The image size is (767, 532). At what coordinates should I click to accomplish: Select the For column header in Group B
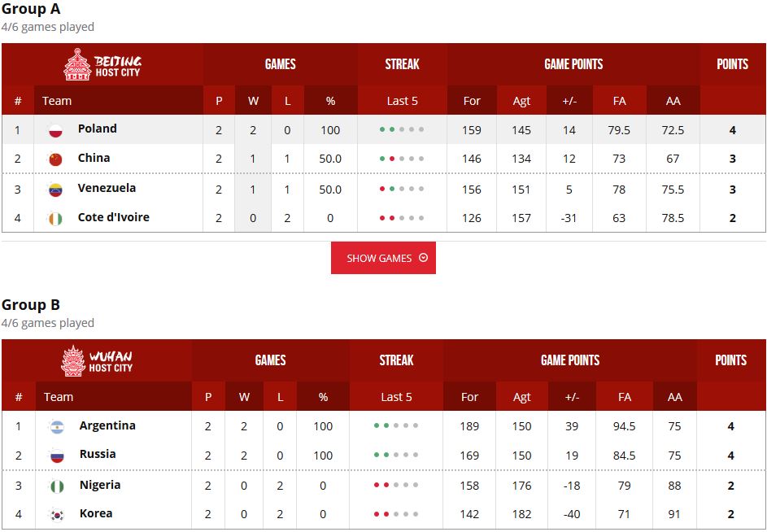pyautogui.click(x=469, y=397)
